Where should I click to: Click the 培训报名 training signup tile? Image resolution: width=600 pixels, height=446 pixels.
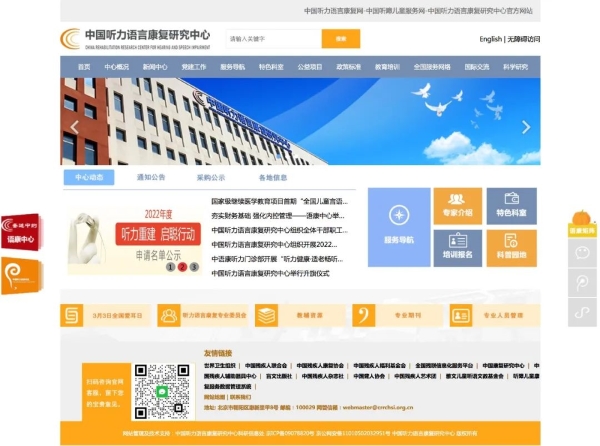(x=458, y=248)
